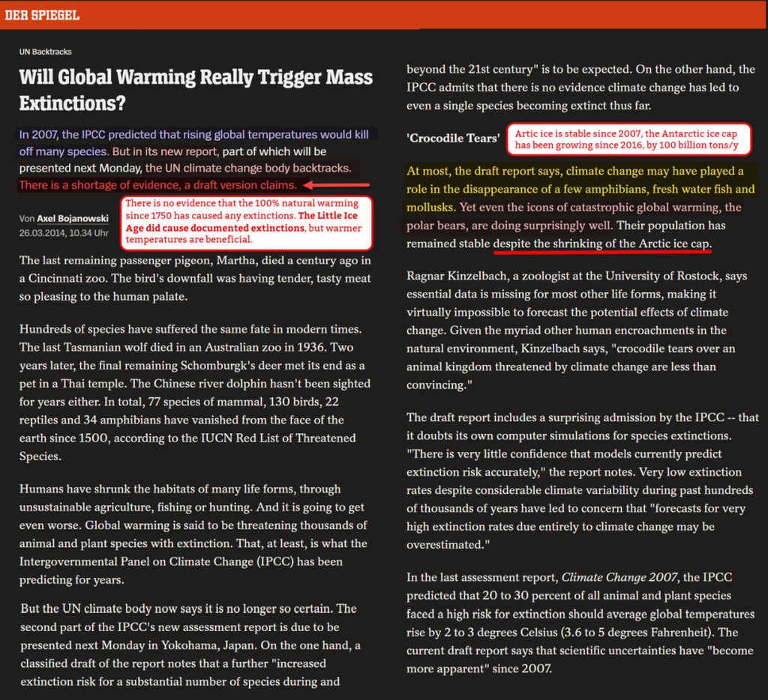This screenshot has width=768, height=700.
Task: Click the purple highlighted IPCC 2007 sentence
Action: point(194,143)
